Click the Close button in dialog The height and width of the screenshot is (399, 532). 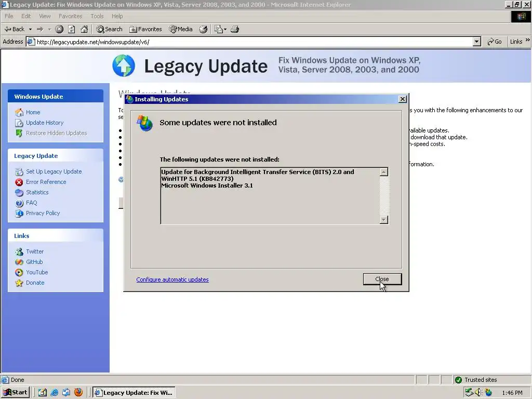tap(382, 279)
